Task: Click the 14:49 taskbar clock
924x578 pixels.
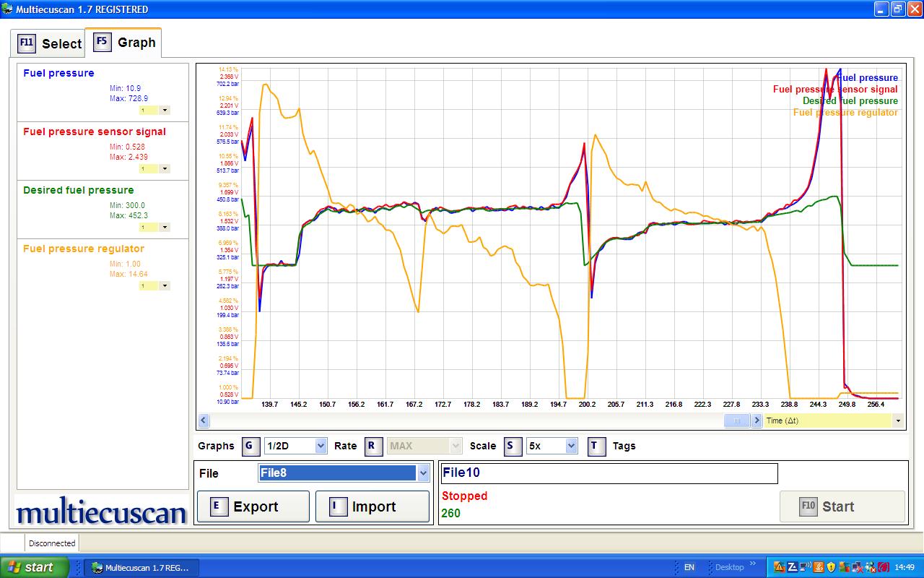Action: tap(905, 568)
